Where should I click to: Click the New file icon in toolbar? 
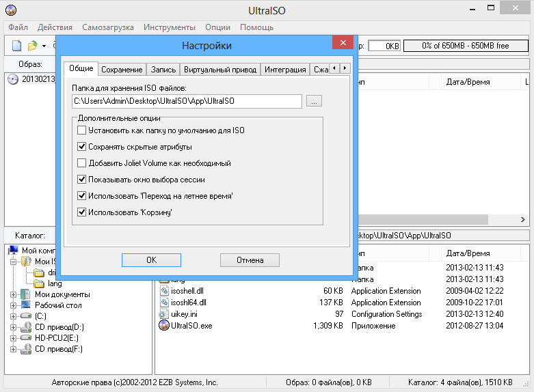pyautogui.click(x=16, y=46)
